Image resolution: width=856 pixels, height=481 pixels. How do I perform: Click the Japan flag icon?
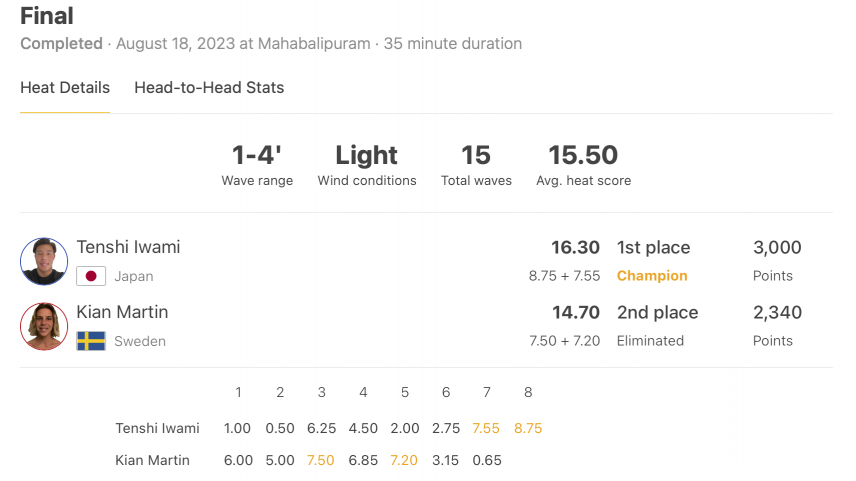click(91, 276)
